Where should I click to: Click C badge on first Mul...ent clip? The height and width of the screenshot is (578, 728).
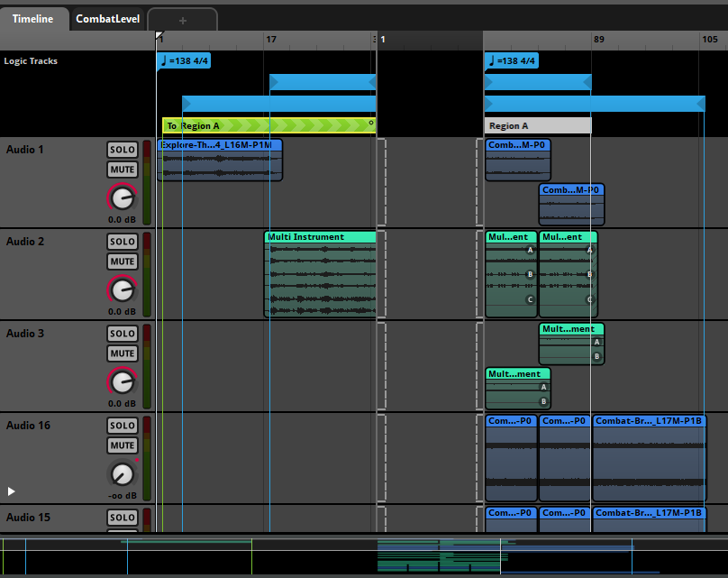[x=530, y=299]
